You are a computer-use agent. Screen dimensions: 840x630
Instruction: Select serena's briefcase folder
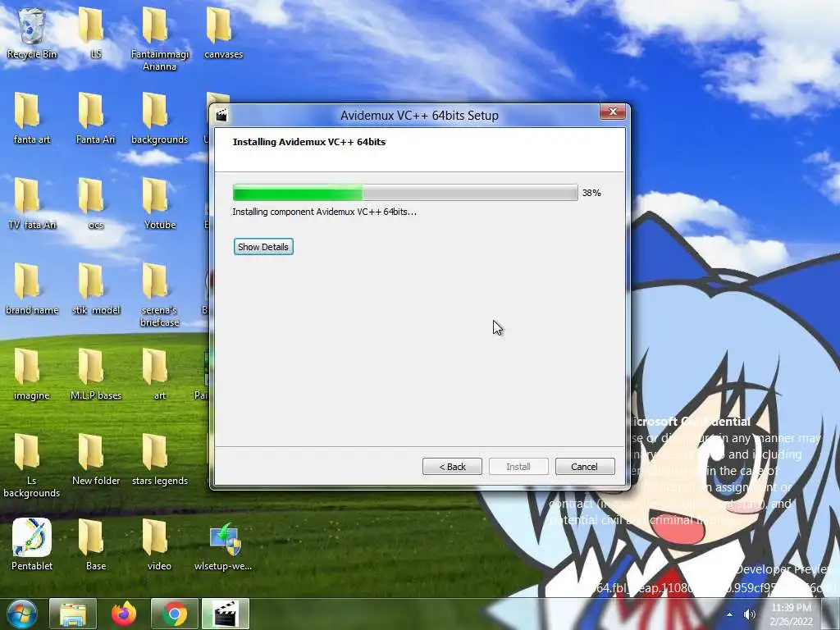tap(160, 294)
